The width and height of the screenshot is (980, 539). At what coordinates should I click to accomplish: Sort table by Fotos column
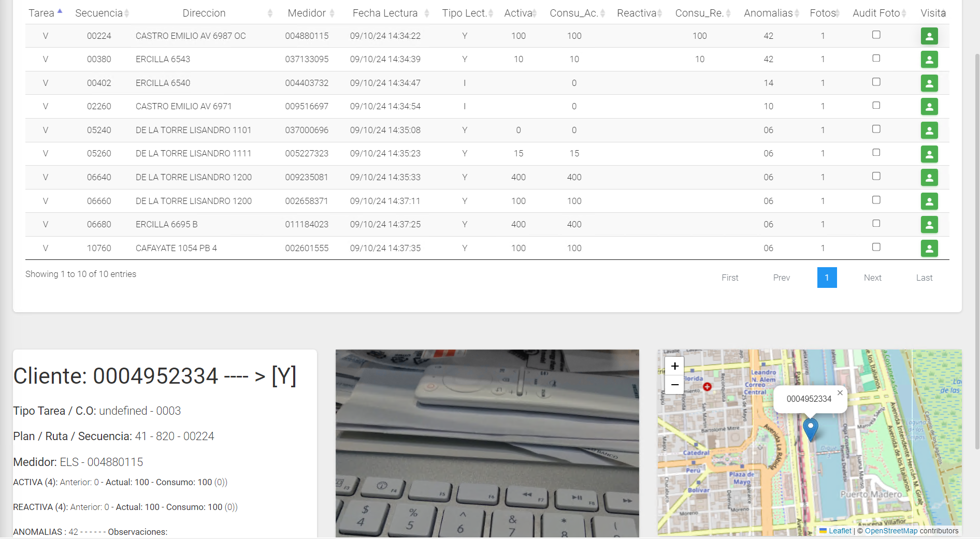tap(825, 13)
